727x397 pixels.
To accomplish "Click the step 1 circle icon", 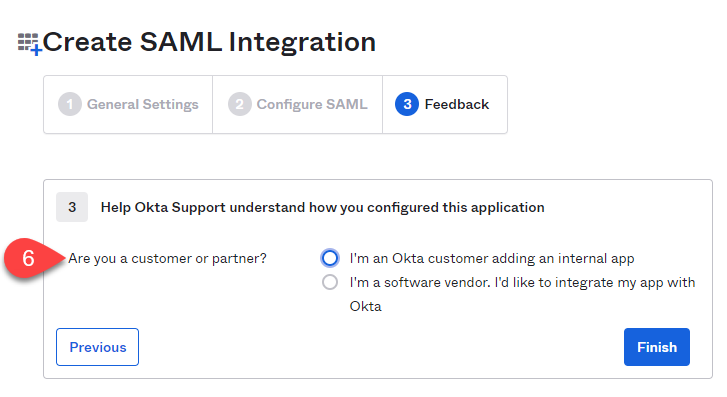I will click(70, 104).
